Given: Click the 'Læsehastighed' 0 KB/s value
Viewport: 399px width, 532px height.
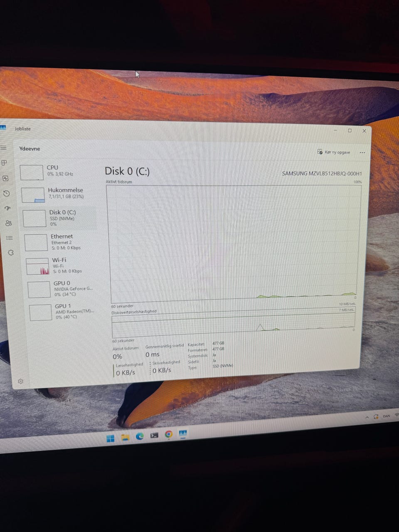Looking at the screenshot, I should 126,373.
